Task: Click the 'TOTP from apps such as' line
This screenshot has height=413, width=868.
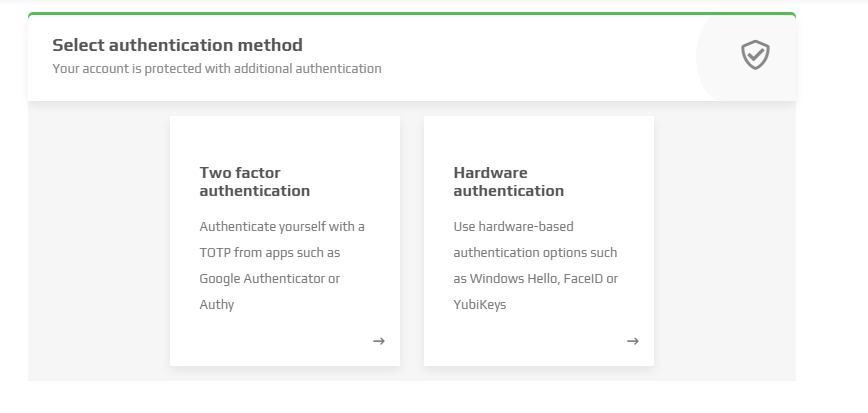Action: (x=270, y=252)
